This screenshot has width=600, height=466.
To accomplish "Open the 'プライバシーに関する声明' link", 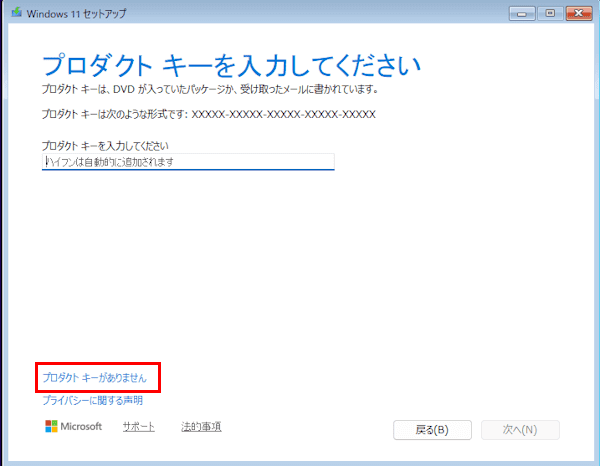I will (x=93, y=401).
